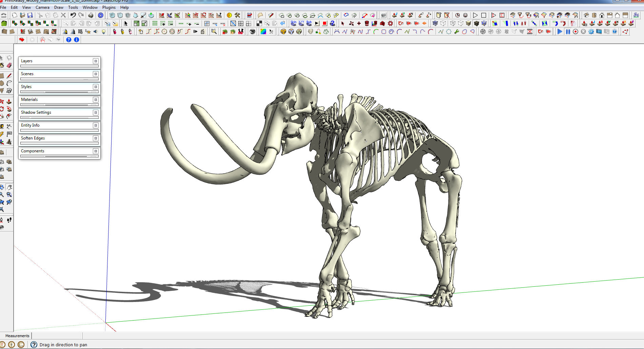The width and height of the screenshot is (644, 349).
Task: Click the Undo arrow icon
Action: coord(73,15)
